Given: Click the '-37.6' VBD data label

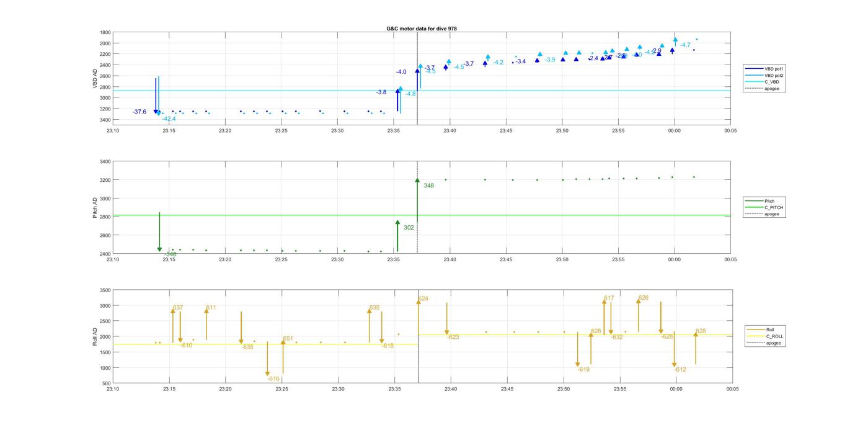Looking at the screenshot, I should pos(139,112).
